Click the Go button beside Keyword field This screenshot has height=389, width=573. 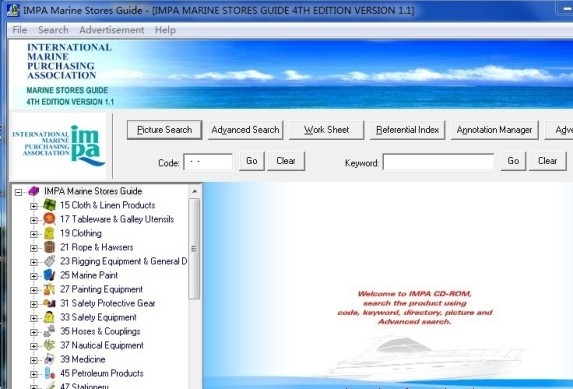(x=513, y=161)
